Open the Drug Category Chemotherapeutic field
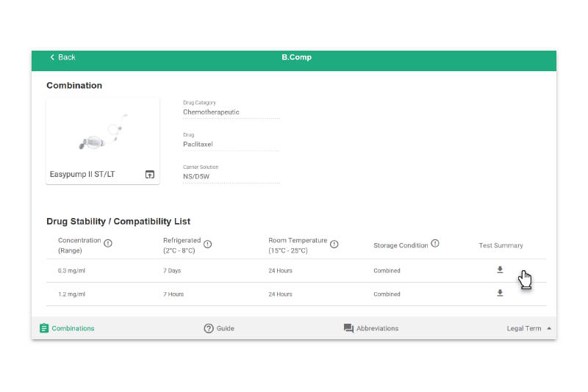Image resolution: width=588 pixels, height=392 pixels. click(232, 109)
